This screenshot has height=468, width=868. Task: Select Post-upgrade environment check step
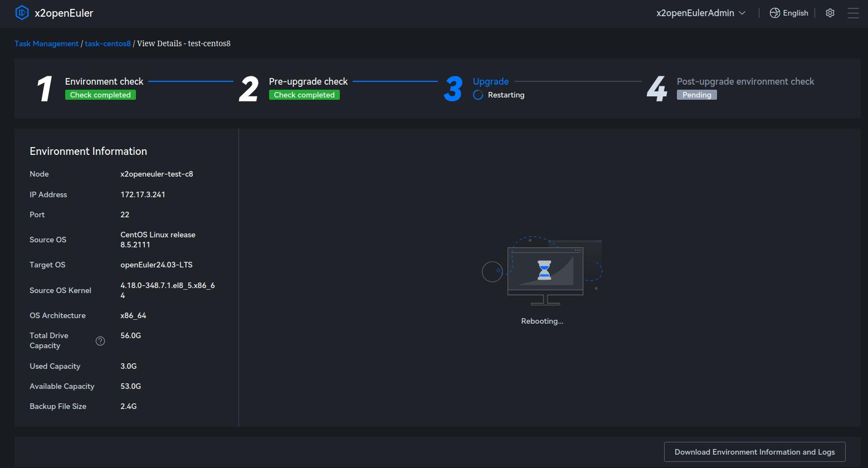[x=745, y=81]
